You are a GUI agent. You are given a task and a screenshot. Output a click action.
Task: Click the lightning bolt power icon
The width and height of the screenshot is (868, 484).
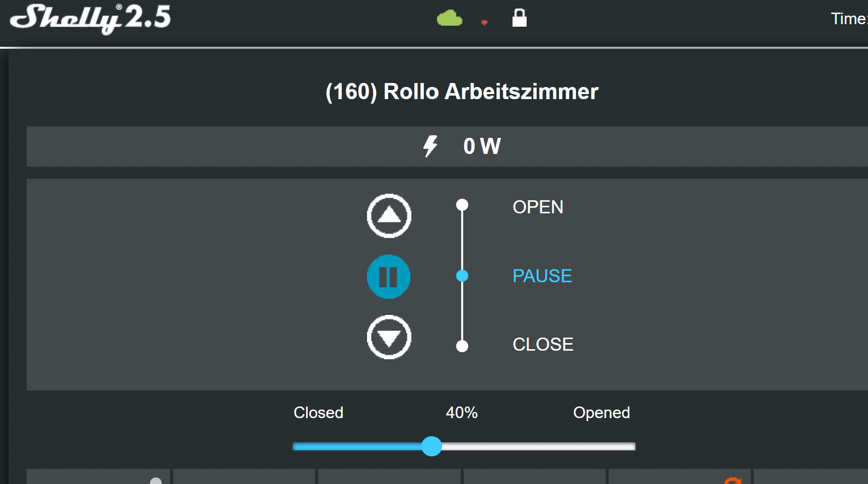click(x=430, y=146)
